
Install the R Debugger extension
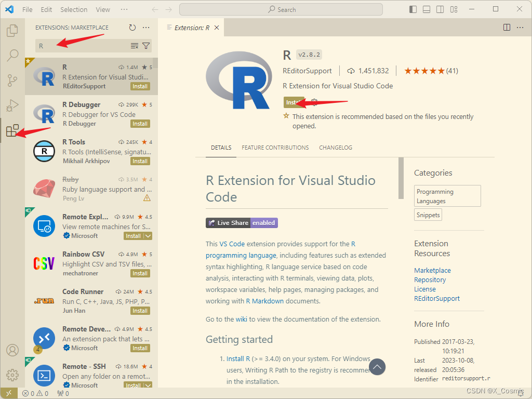tap(140, 124)
